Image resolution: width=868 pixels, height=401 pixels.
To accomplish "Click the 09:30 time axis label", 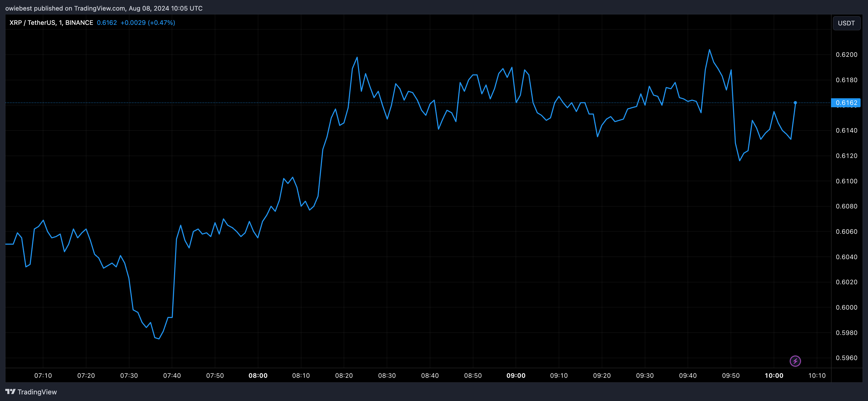I will (x=645, y=375).
